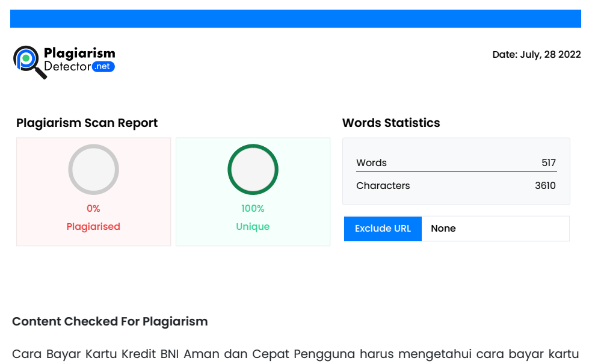Image resolution: width=595 pixels, height=364 pixels.
Task: Click the Plagiarism Scan Report heading
Action: 87,123
